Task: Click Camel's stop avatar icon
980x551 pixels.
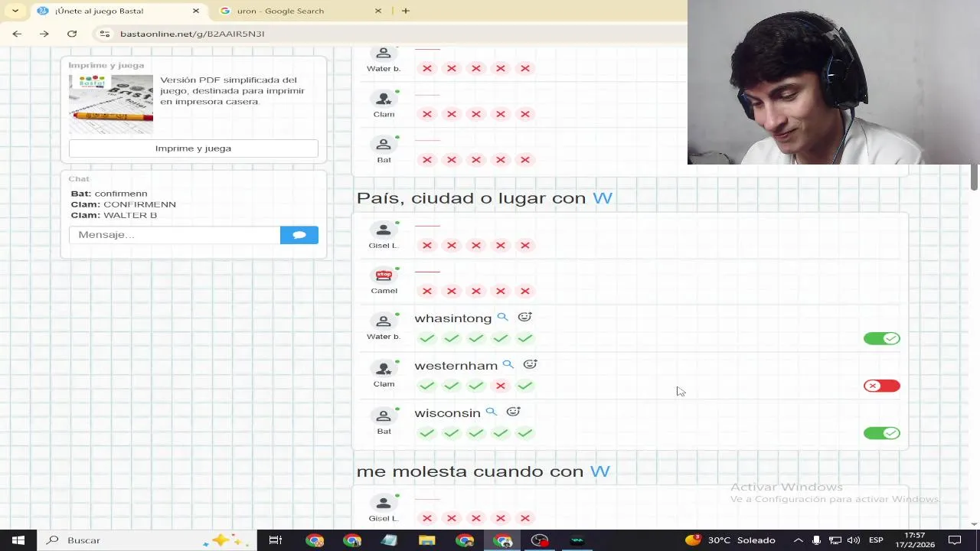Action: click(384, 275)
